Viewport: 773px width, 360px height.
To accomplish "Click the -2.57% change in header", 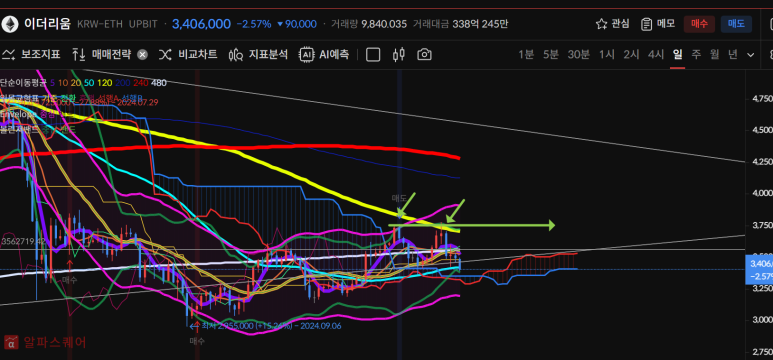I will pos(254,24).
